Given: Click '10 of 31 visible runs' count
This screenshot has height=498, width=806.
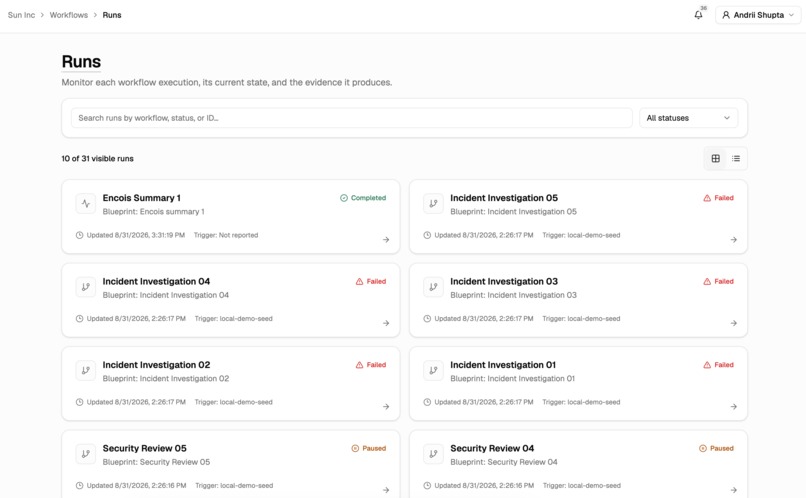Looking at the screenshot, I should (x=98, y=158).
